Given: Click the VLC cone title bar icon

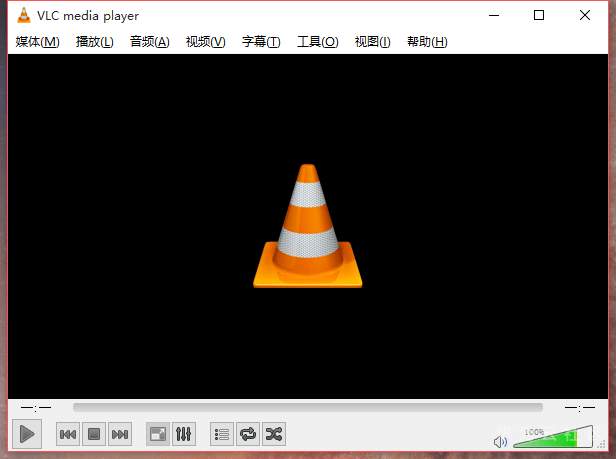Looking at the screenshot, I should 24,15.
